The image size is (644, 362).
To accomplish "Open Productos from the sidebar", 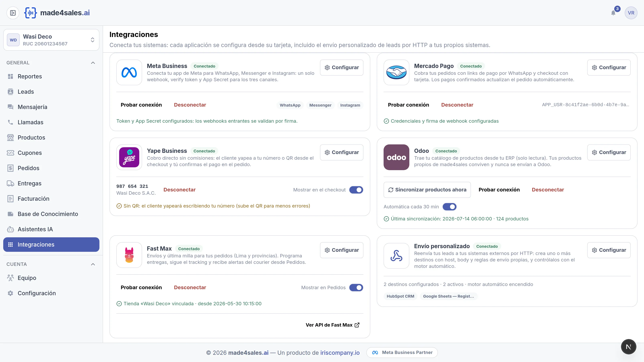I will tap(51, 137).
